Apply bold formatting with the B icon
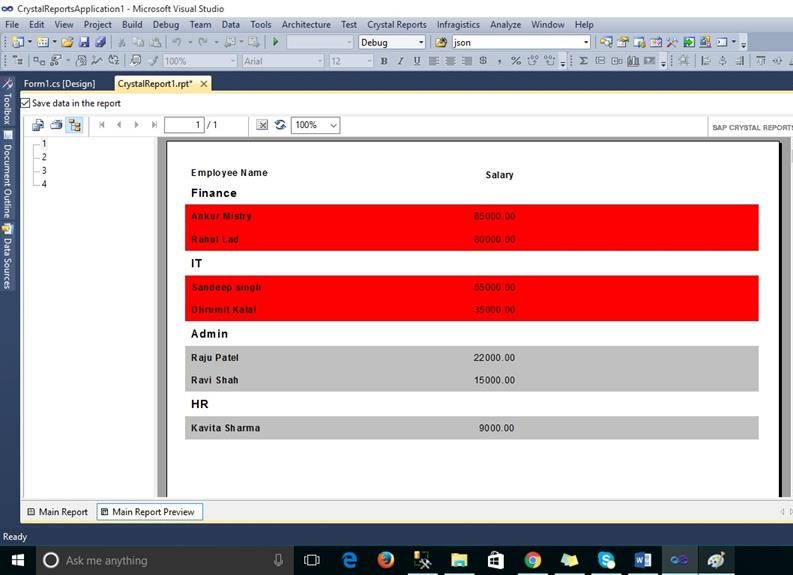This screenshot has width=793, height=575. click(384, 61)
